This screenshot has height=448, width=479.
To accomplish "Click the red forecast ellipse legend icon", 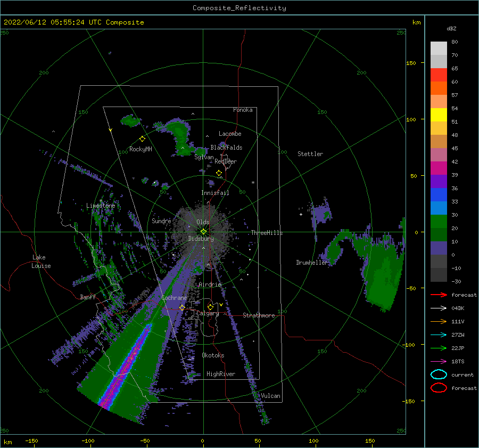I will [439, 388].
